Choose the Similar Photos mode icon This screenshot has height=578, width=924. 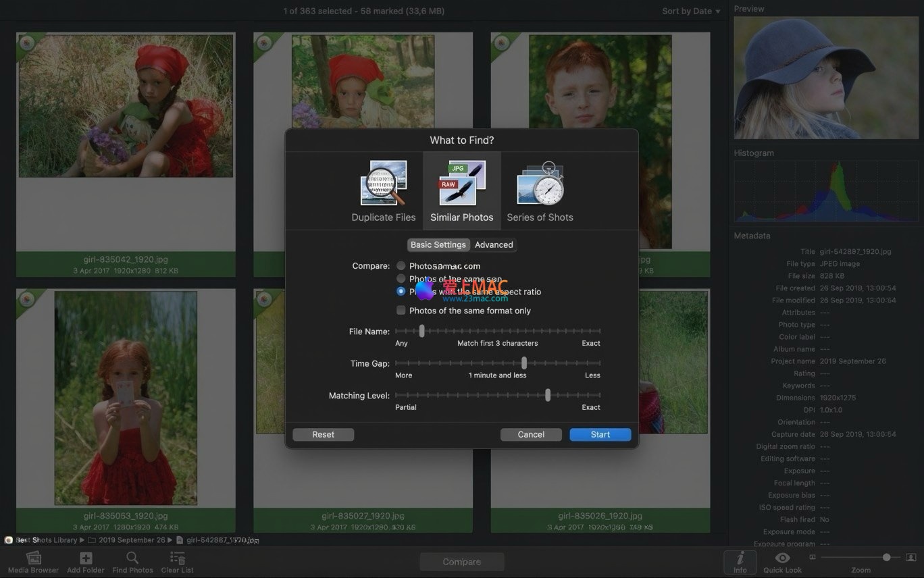[x=462, y=183]
